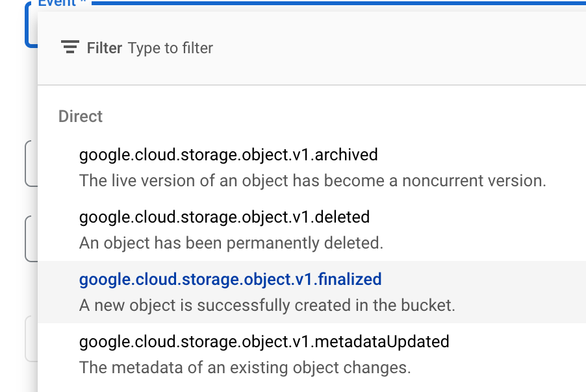Type in the 'Type to filter' field
This screenshot has height=392, width=586.
click(x=170, y=48)
